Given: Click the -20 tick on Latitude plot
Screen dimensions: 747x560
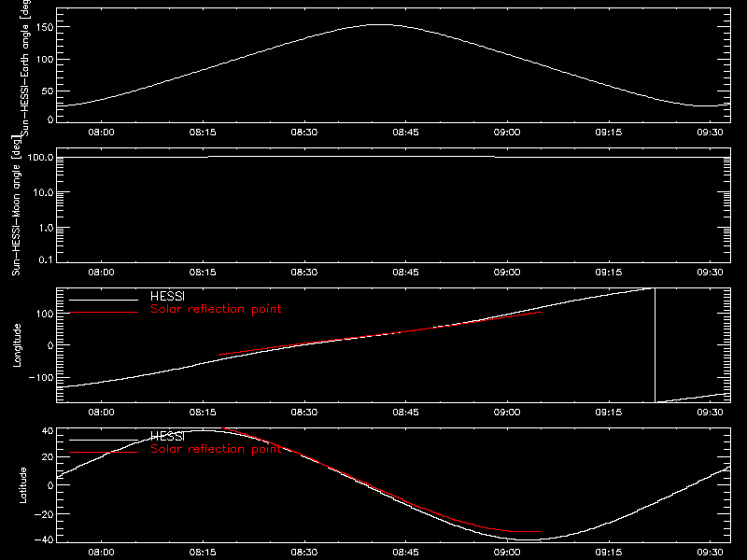Looking at the screenshot, I should pos(44,514).
